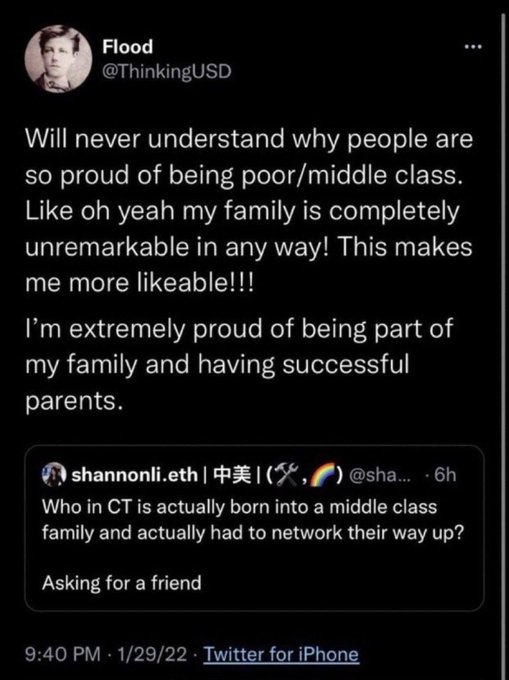Click the "I'm extremely proud" paragraph
The width and height of the screenshot is (509, 680).
click(x=239, y=364)
